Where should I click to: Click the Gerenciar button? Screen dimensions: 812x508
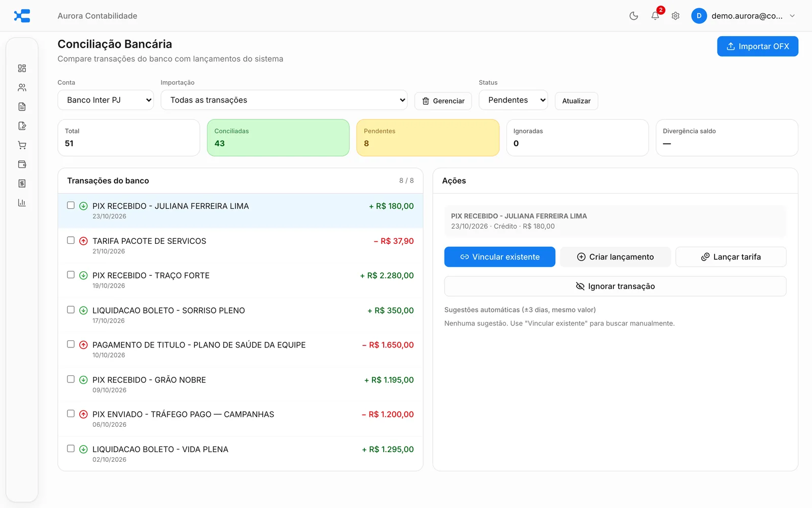pos(443,101)
